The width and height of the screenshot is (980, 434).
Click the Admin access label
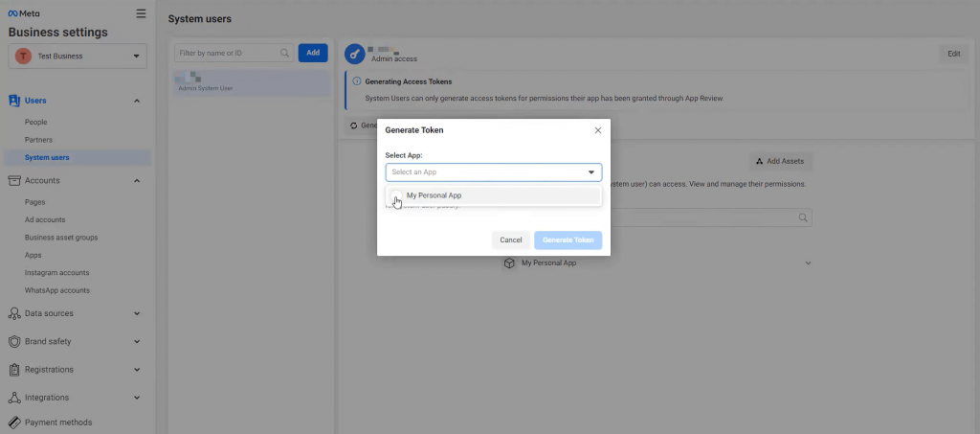pyautogui.click(x=393, y=58)
